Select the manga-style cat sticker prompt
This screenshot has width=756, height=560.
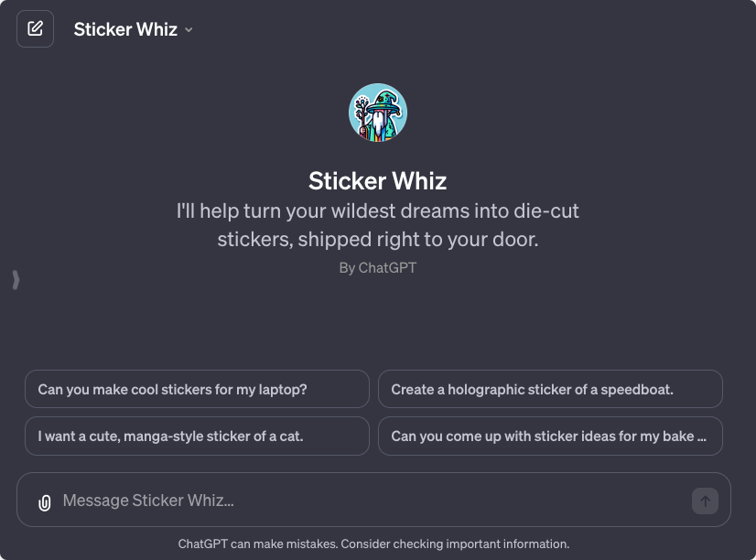point(197,436)
